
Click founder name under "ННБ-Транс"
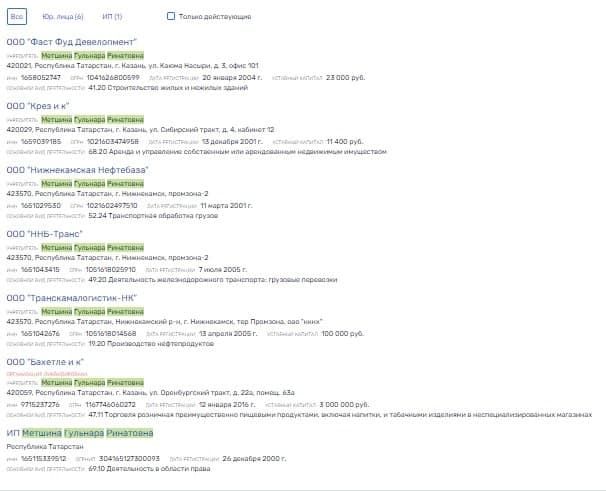(x=92, y=247)
